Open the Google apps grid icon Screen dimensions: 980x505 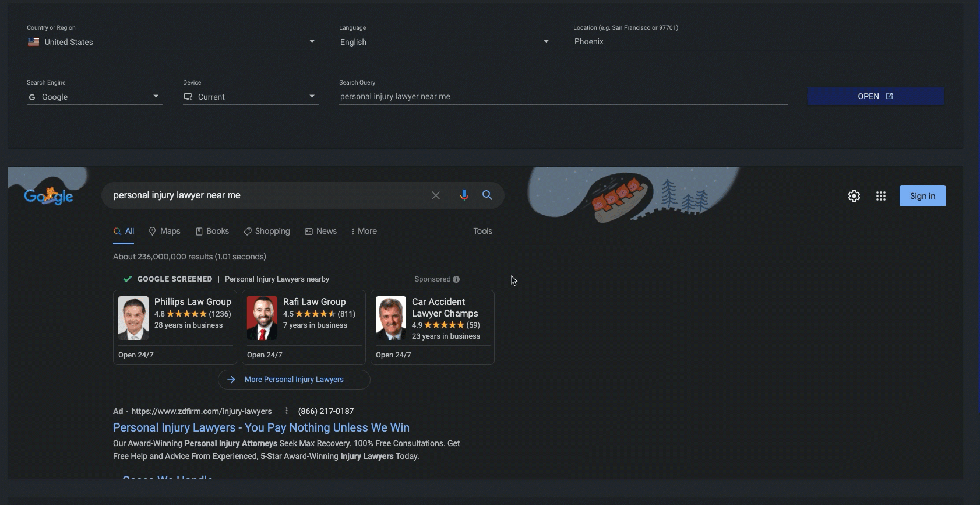[880, 196]
